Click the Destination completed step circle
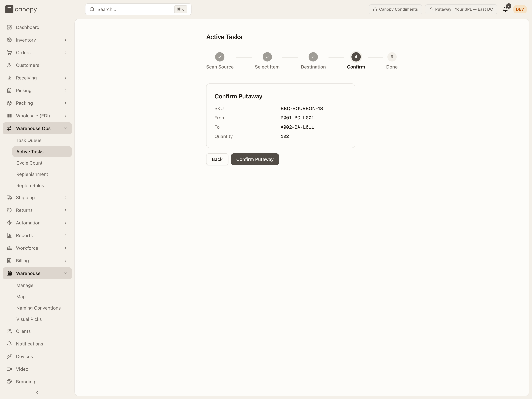 [x=313, y=57]
